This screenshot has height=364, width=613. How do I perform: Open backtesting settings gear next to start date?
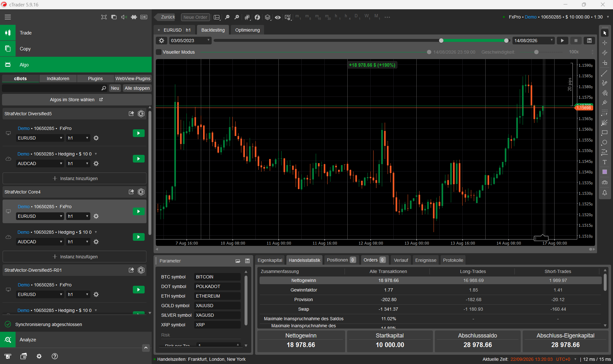[x=162, y=41]
